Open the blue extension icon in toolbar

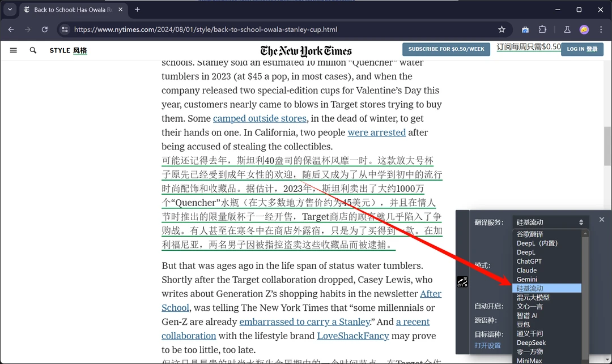525,29
